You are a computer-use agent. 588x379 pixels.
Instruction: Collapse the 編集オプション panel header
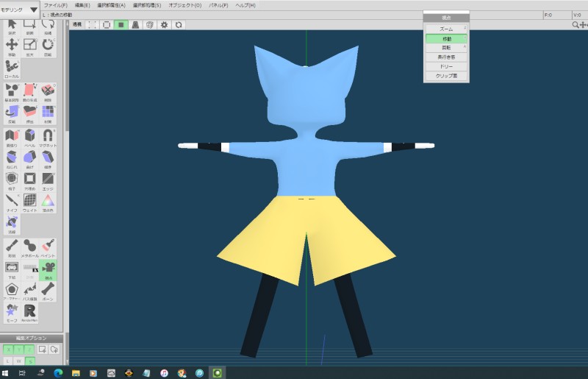click(x=31, y=338)
